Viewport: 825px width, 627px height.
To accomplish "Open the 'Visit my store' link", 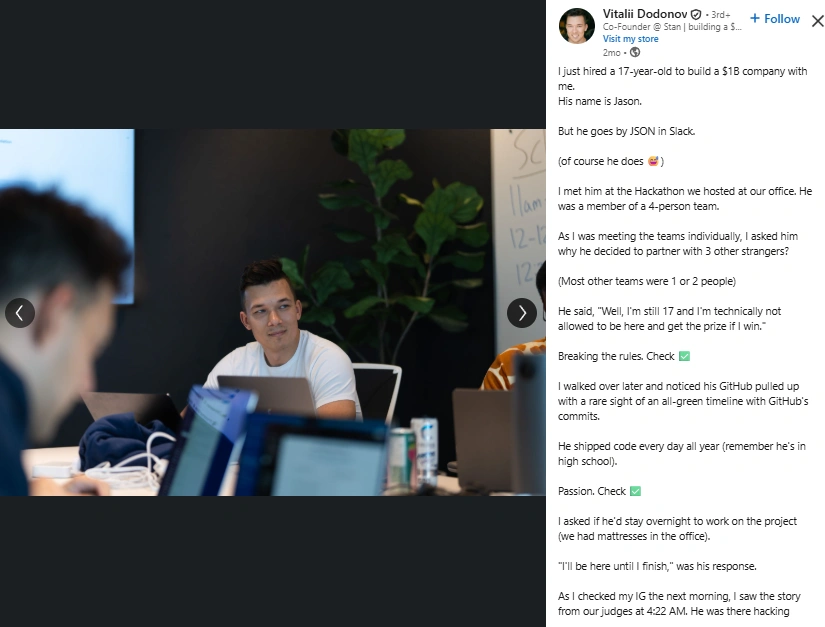I will (630, 39).
